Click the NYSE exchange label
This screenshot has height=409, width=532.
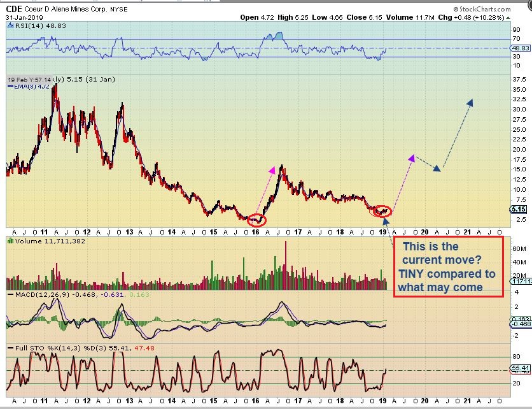point(119,9)
